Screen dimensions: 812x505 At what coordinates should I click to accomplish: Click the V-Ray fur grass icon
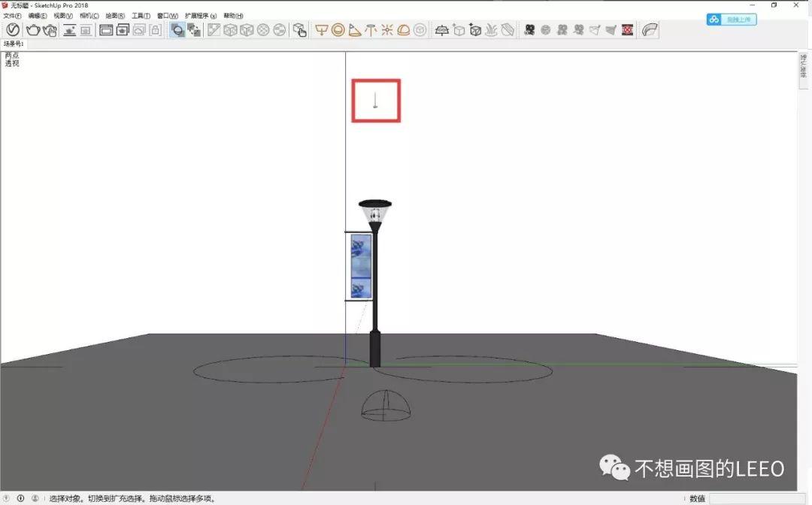492,30
